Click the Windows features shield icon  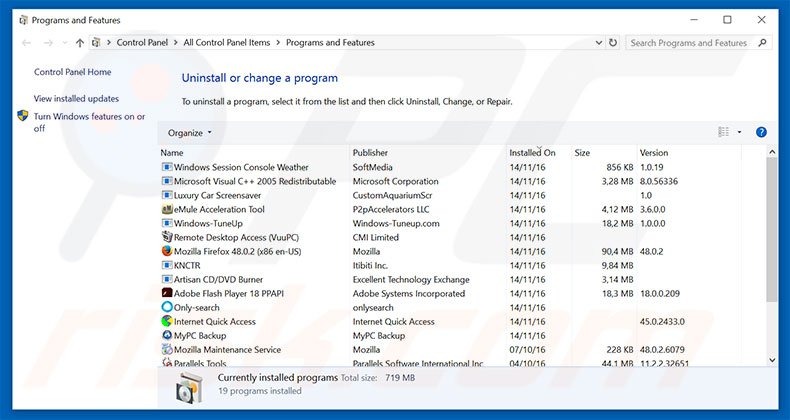(23, 116)
